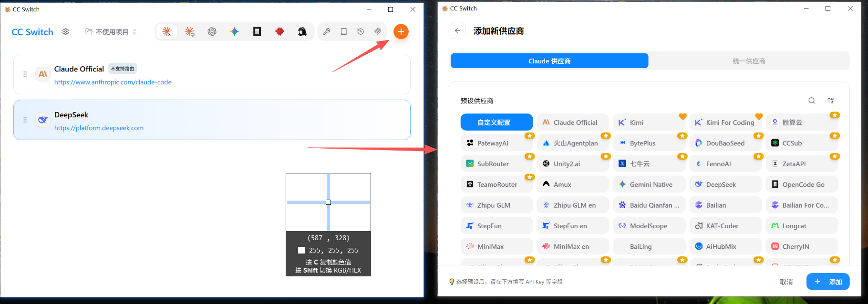868x304 pixels.
Task: Choose the Longcat preset
Action: point(802,226)
